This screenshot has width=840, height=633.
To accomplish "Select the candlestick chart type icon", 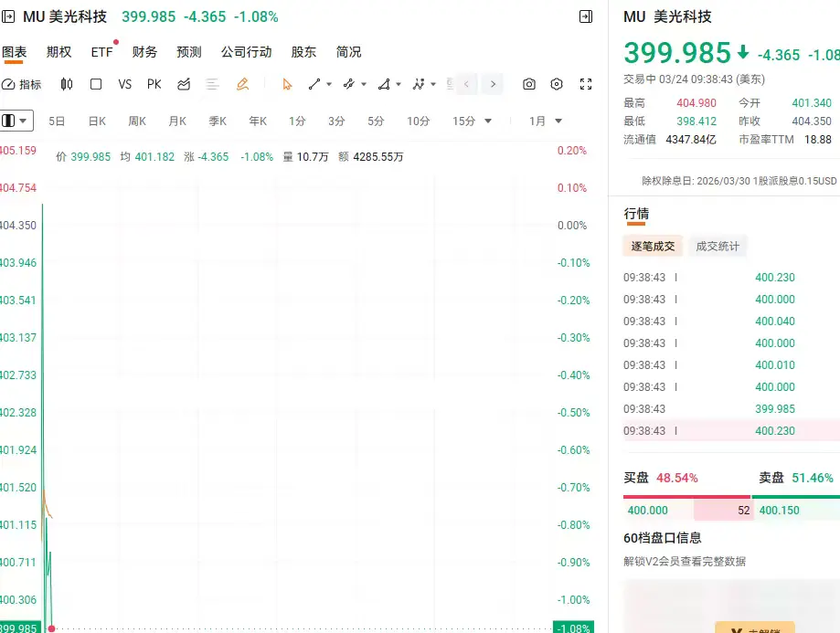I will 67,84.
